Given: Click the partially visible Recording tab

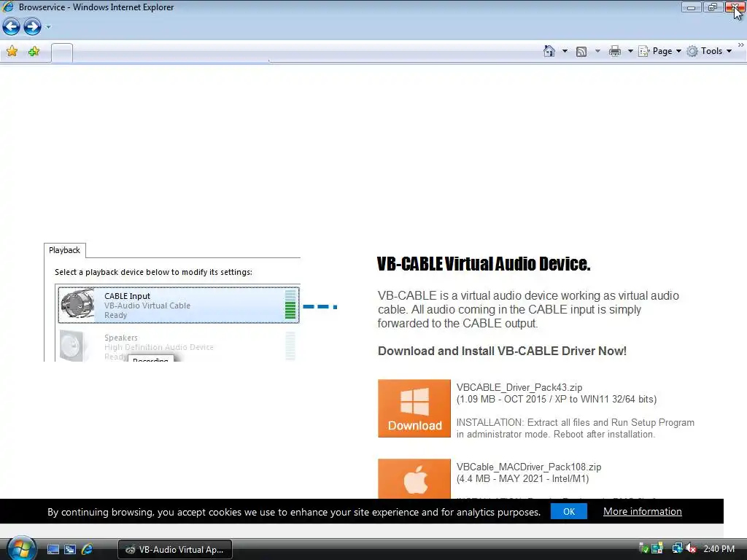Looking at the screenshot, I should [x=150, y=358].
